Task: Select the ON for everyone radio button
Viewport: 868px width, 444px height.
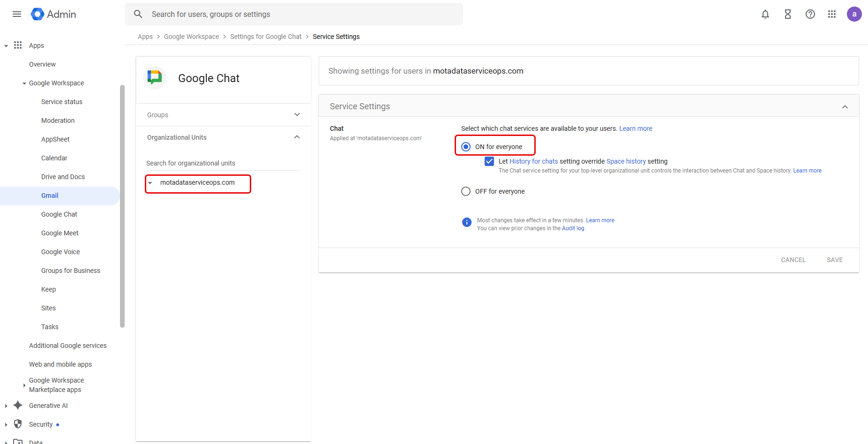Action: point(466,147)
